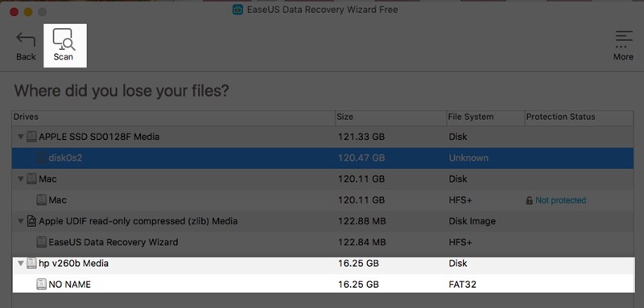
Task: Click the Scan toolbar icon
Action: coord(64,40)
